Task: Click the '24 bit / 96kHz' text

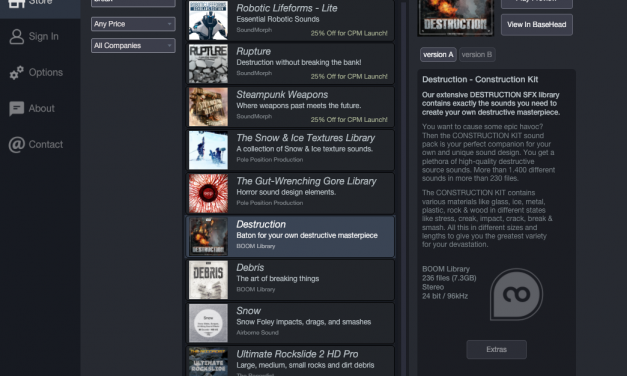Action: click(445, 296)
